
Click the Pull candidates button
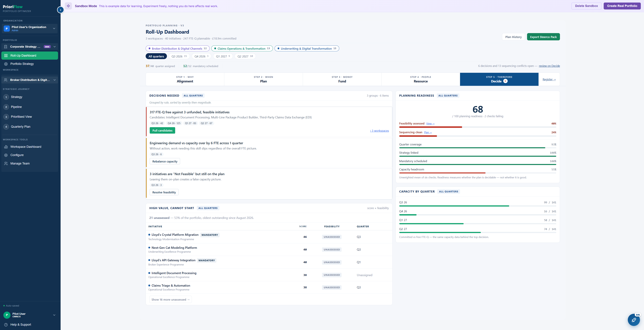coord(163,131)
